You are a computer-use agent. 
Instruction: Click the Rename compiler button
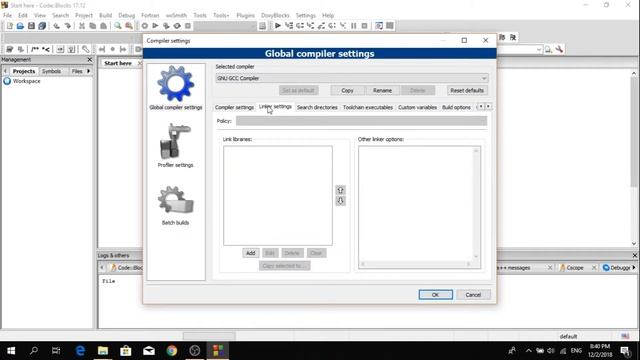pyautogui.click(x=382, y=90)
